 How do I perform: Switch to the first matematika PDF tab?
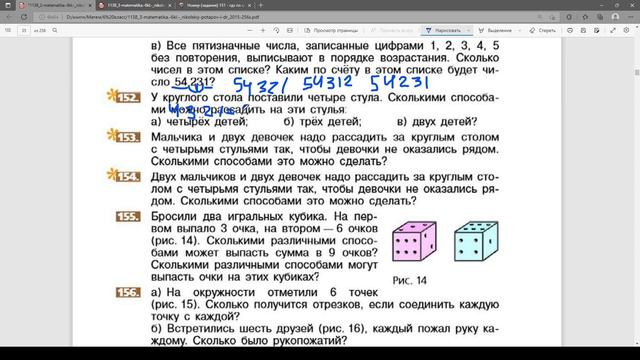click(x=55, y=5)
